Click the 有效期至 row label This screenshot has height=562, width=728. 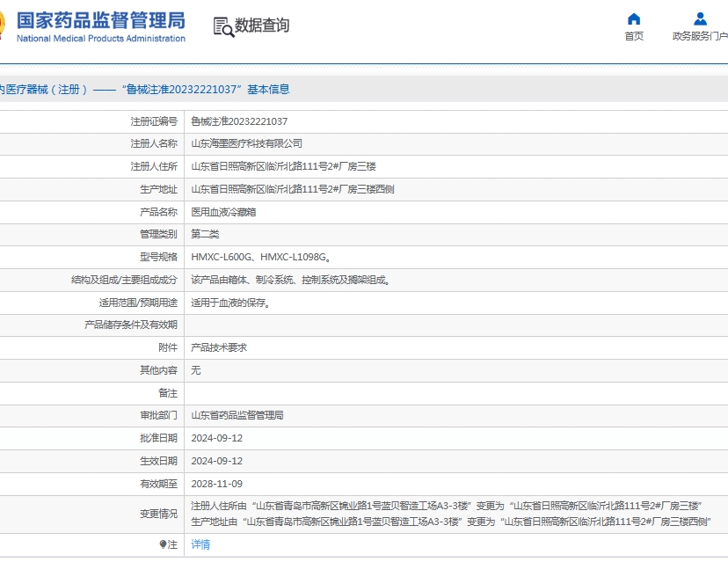(158, 484)
